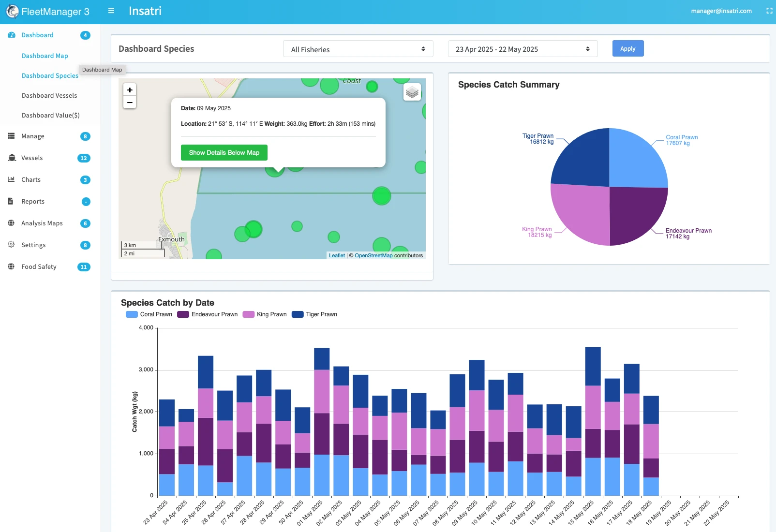The image size is (776, 532).
Task: Click the hamburger menu icon in header
Action: 111,11
